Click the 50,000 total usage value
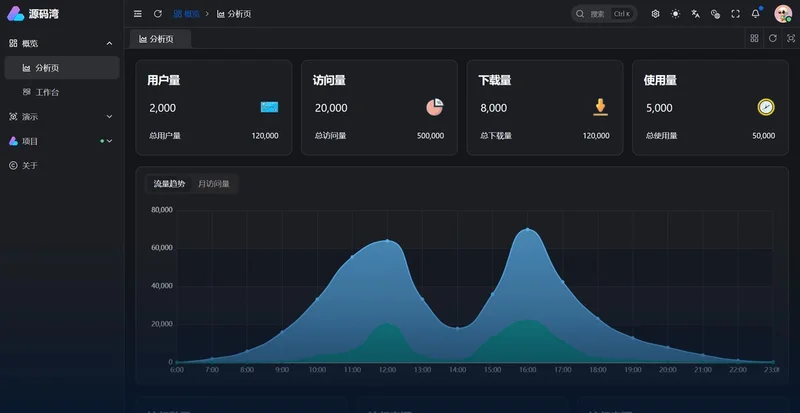Image resolution: width=800 pixels, height=413 pixels. [x=764, y=136]
